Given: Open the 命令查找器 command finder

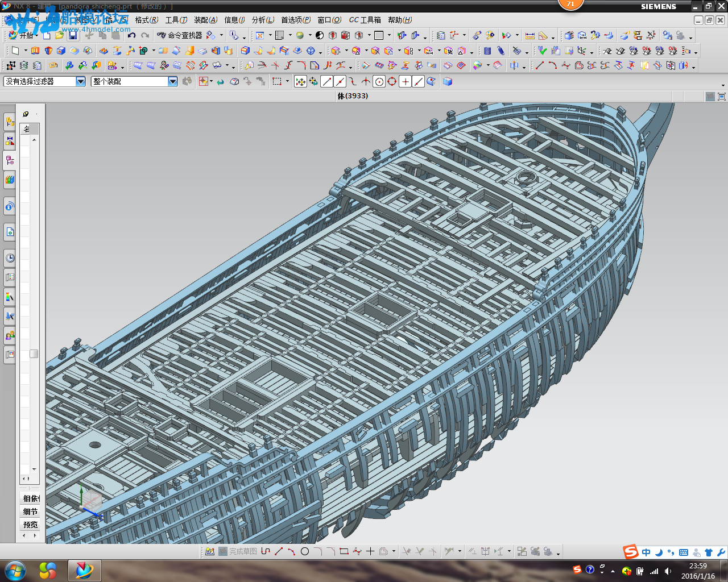Looking at the screenshot, I should coord(180,35).
